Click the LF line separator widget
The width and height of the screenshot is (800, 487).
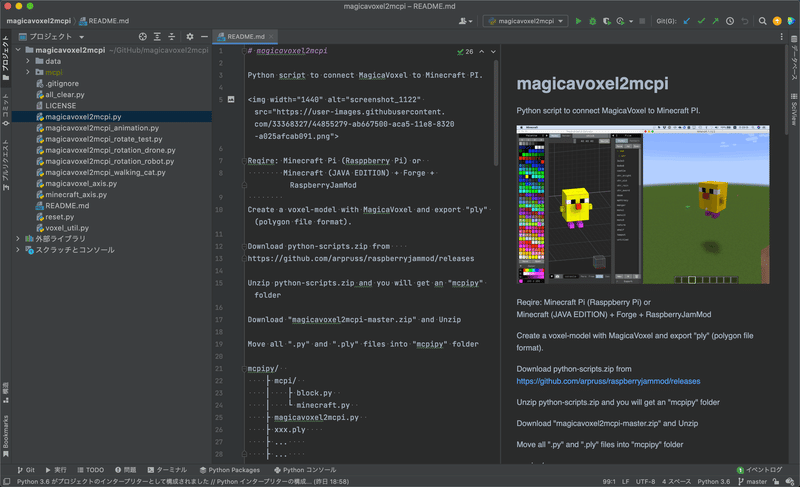(626, 481)
